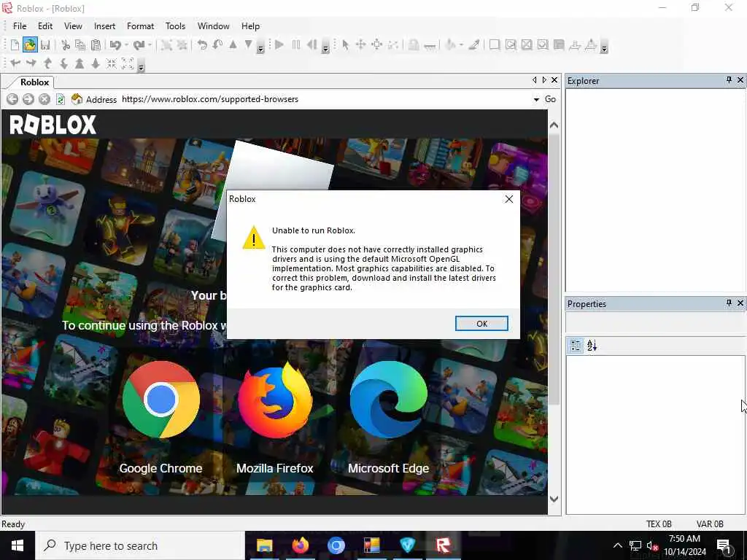This screenshot has height=560, width=747.
Task: Open the Undo history dropdown arrow
Action: coord(126,45)
